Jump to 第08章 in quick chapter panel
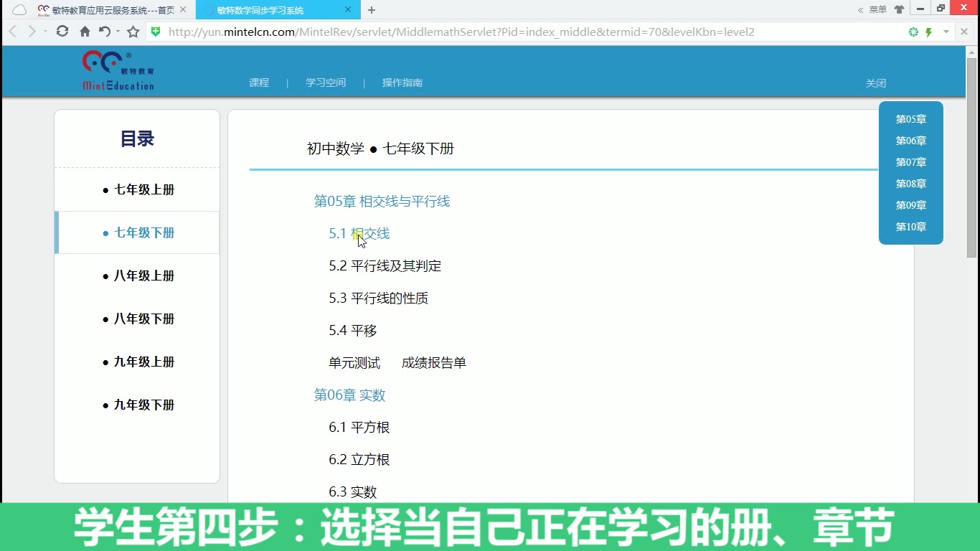This screenshot has width=980, height=551. 911,184
